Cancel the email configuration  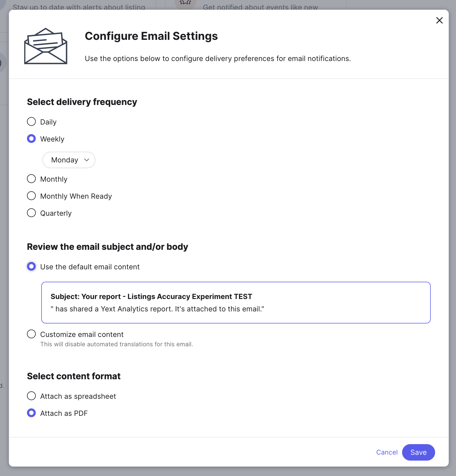click(x=387, y=452)
